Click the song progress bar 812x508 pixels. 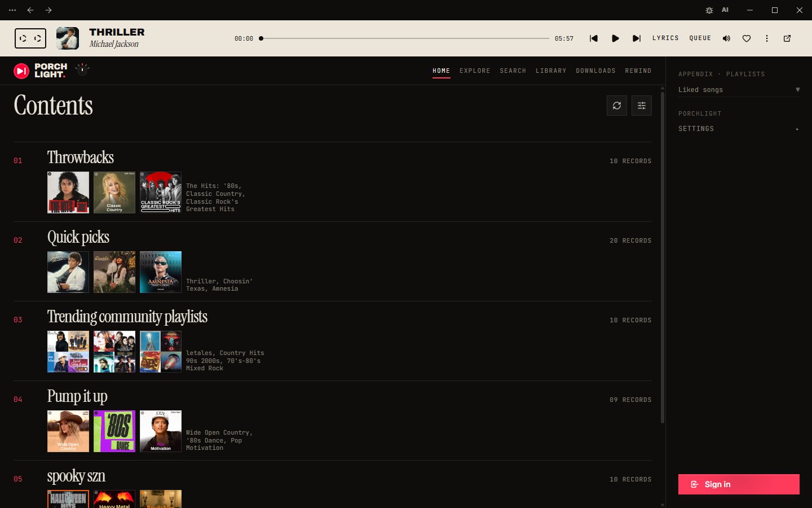click(x=405, y=38)
